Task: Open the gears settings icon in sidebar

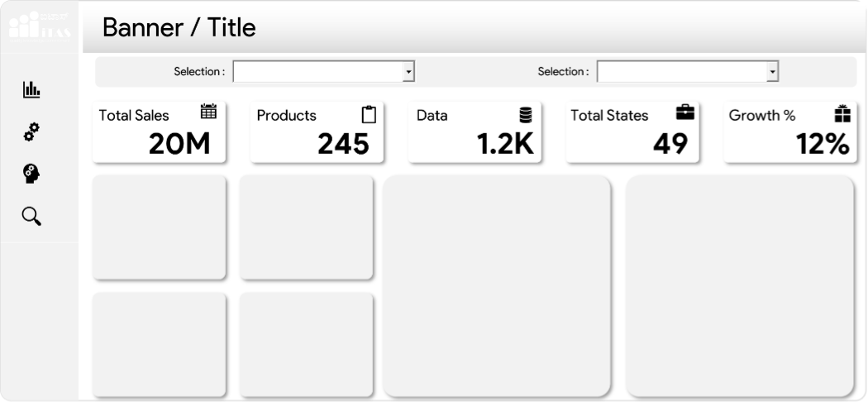Action: 31,132
